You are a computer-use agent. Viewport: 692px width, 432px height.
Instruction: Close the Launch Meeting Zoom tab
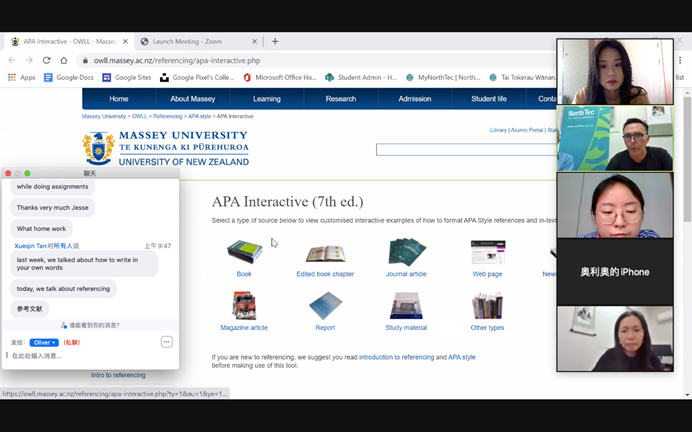pos(254,41)
